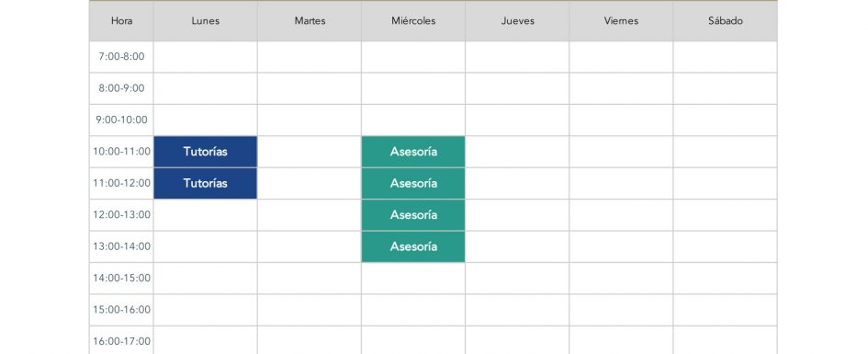Screen dimensions: 868x354
Task: Select the Sábado column header
Action: pos(726,21)
